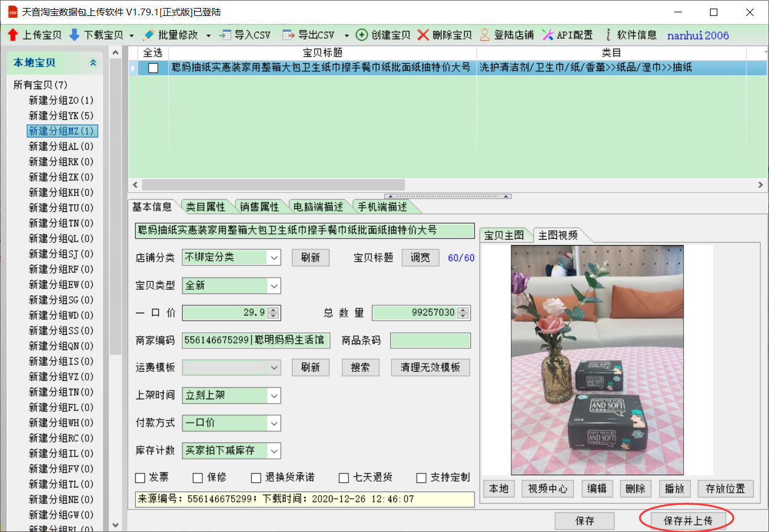
Task: Open the 店铺分类 dropdown
Action: coord(274,257)
